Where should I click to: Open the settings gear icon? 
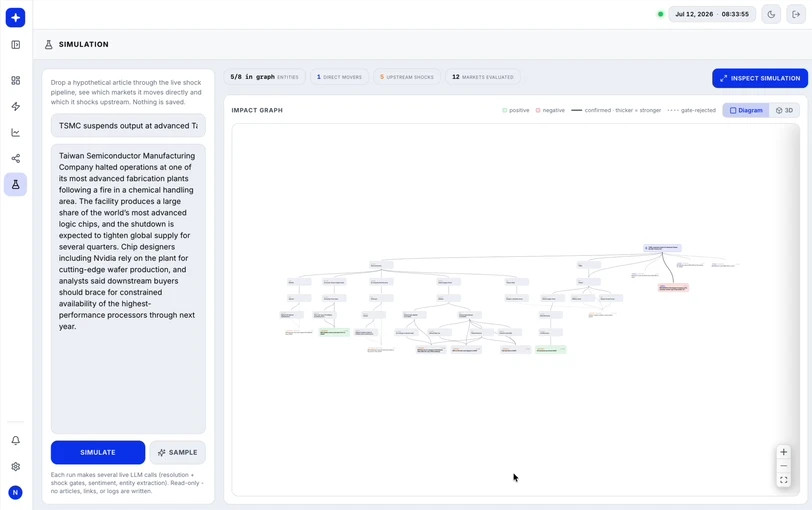(x=16, y=467)
